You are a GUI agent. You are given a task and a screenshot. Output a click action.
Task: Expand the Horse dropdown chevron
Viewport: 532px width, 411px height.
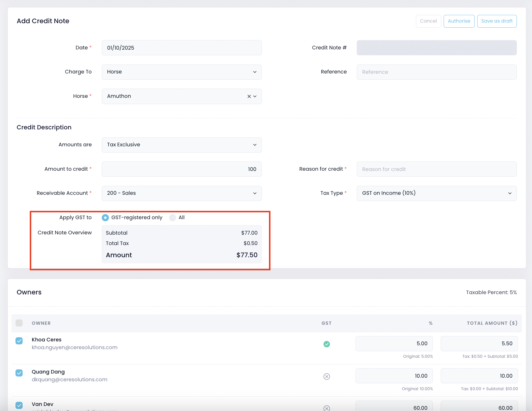(255, 96)
